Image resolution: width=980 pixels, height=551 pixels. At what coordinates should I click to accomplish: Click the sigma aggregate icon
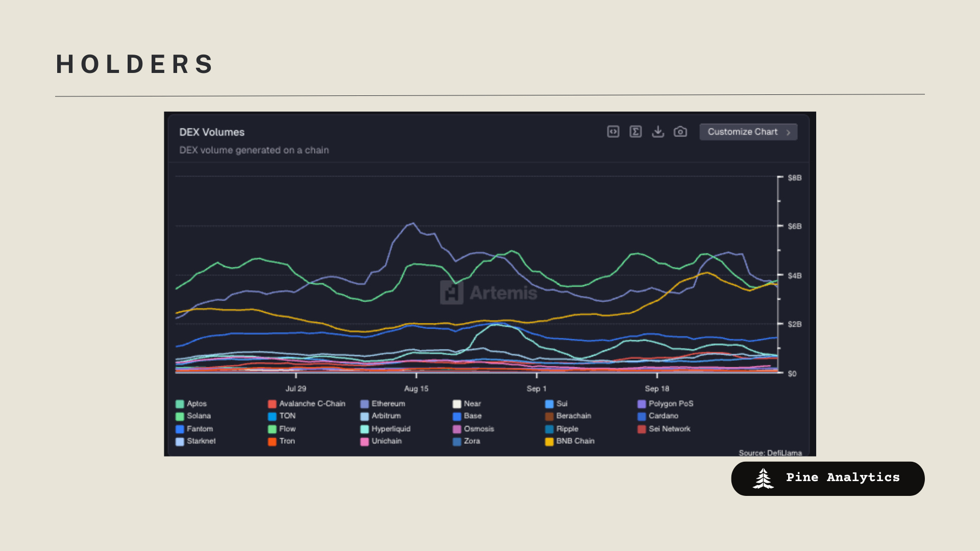[635, 132]
